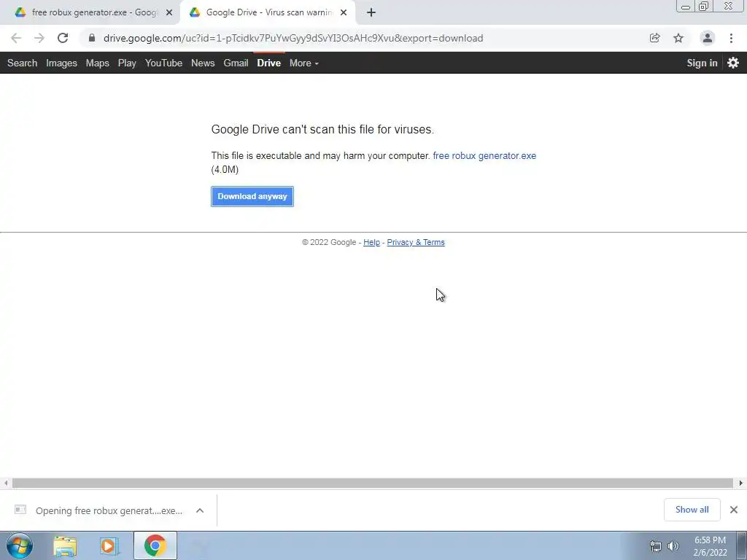
Task: Close the free robux generator.exe tab
Action: [169, 12]
